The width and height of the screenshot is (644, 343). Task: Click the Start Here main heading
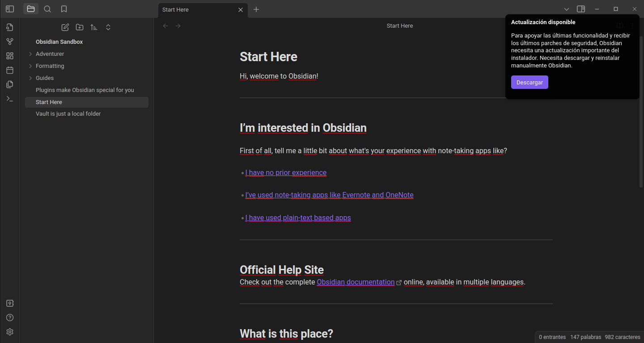pos(268,57)
